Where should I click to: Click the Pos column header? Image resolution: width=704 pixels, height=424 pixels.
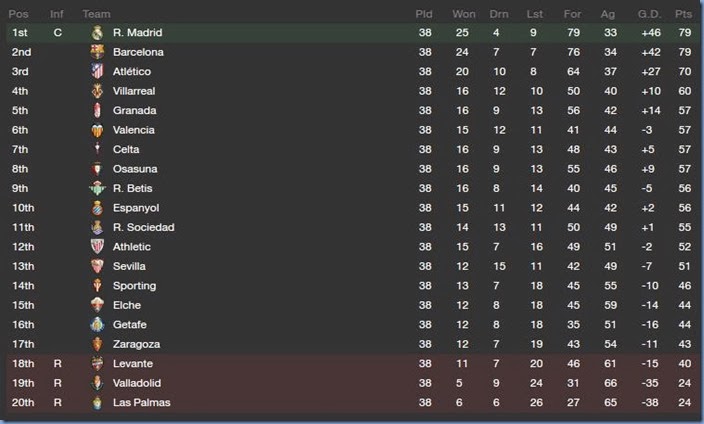click(x=20, y=14)
